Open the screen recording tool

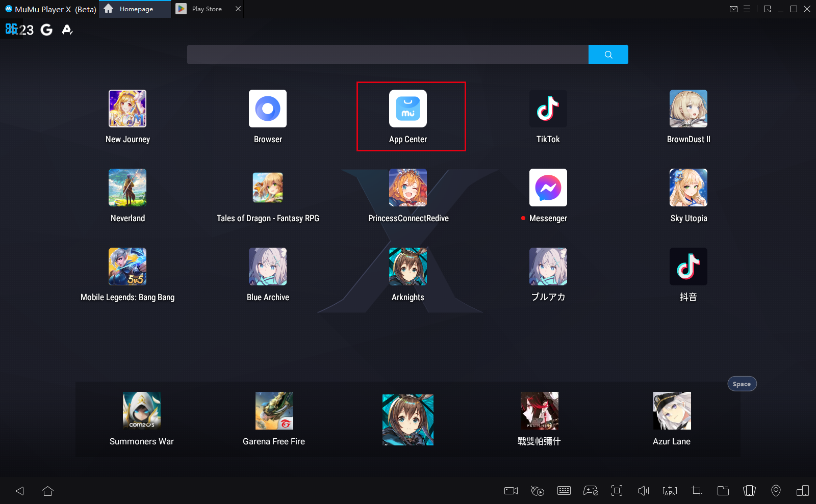point(511,491)
